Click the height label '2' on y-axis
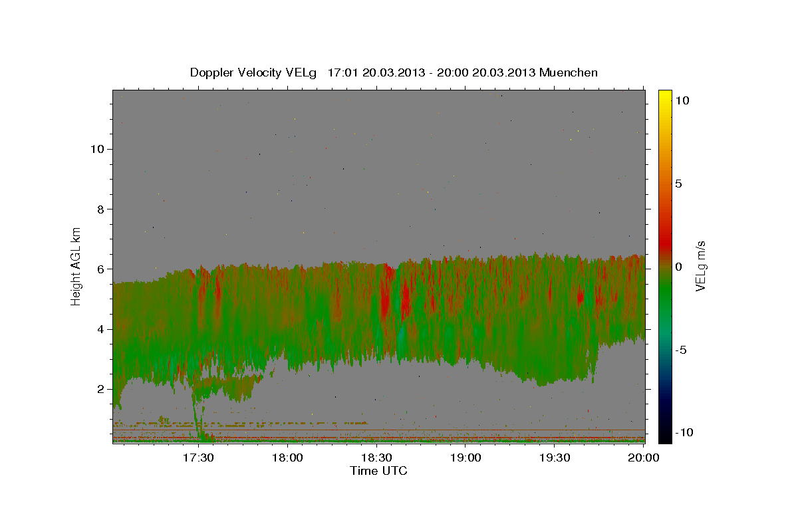The width and height of the screenshot is (798, 532). point(100,389)
